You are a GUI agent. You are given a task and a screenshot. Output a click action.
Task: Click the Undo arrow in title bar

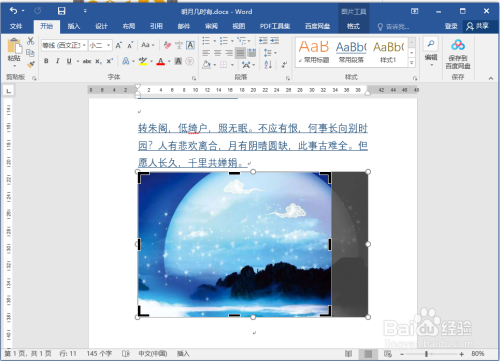click(13, 11)
